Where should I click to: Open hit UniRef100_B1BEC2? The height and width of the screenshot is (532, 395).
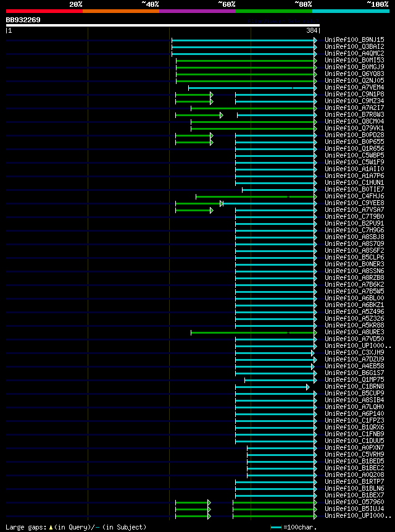pyautogui.click(x=354, y=468)
